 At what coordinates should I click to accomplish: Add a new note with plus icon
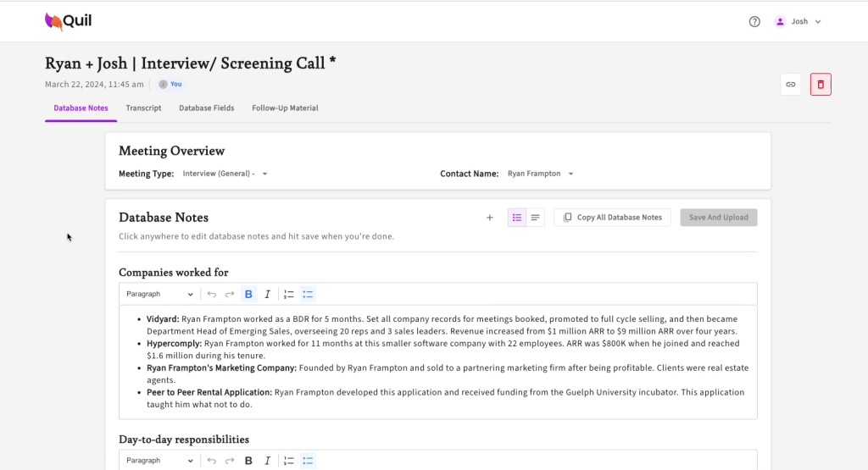pyautogui.click(x=489, y=218)
